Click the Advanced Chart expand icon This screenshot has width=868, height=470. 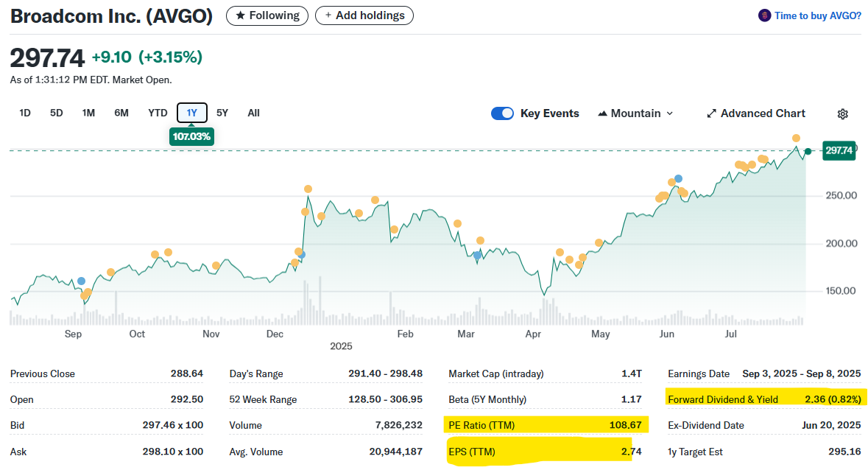(x=711, y=113)
